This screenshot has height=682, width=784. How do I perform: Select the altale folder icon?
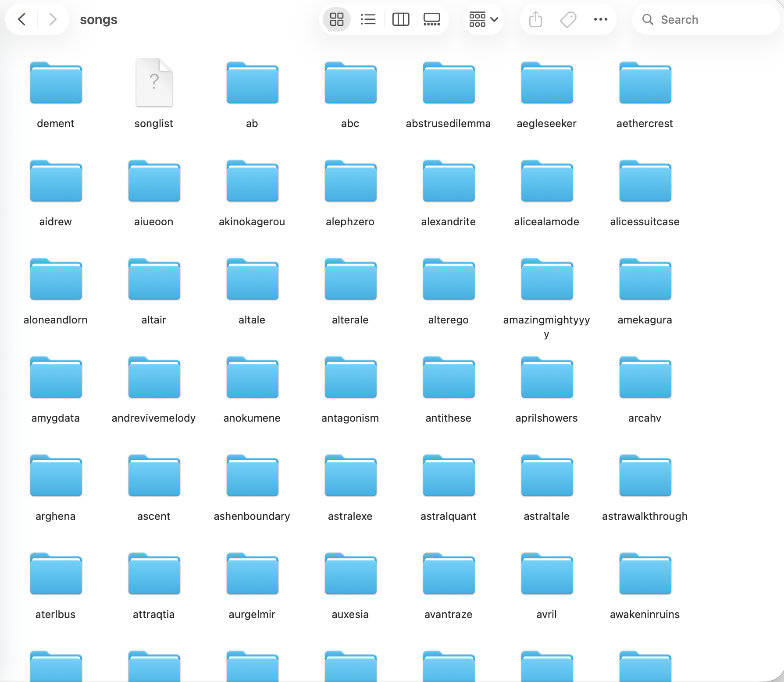click(x=253, y=279)
